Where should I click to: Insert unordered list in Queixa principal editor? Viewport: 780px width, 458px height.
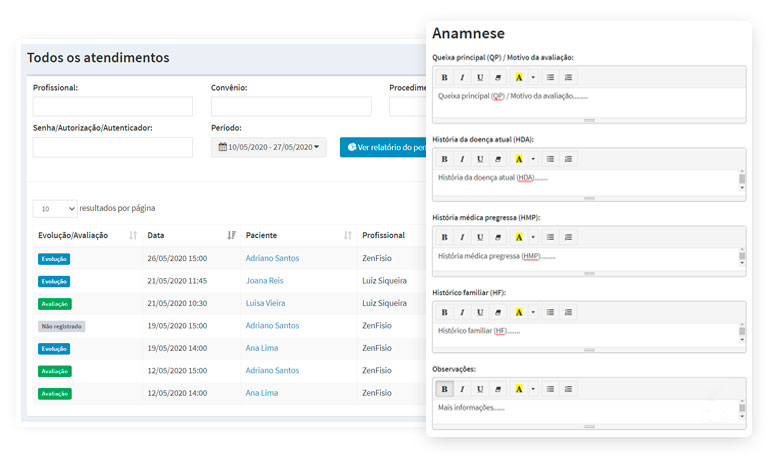[x=550, y=78]
